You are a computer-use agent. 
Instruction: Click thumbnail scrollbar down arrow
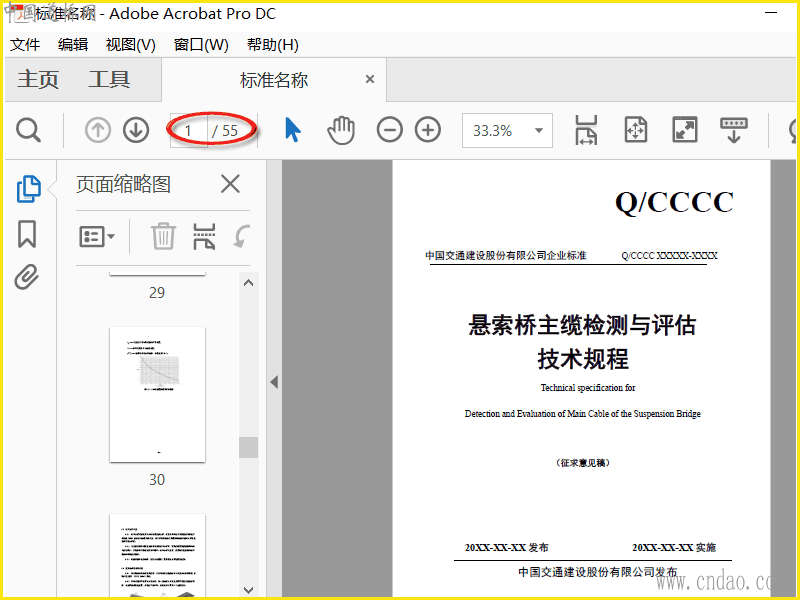pyautogui.click(x=248, y=590)
